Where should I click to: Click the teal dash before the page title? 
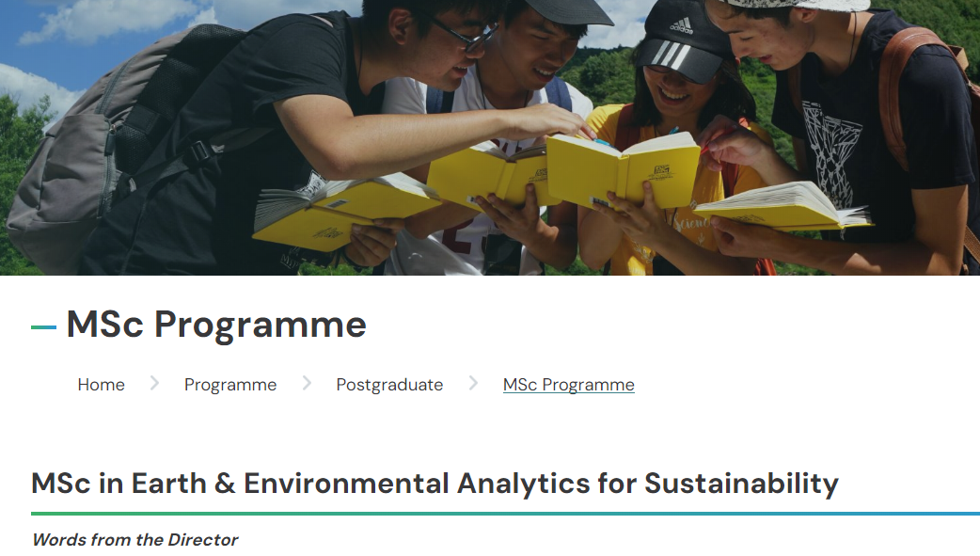coord(43,327)
